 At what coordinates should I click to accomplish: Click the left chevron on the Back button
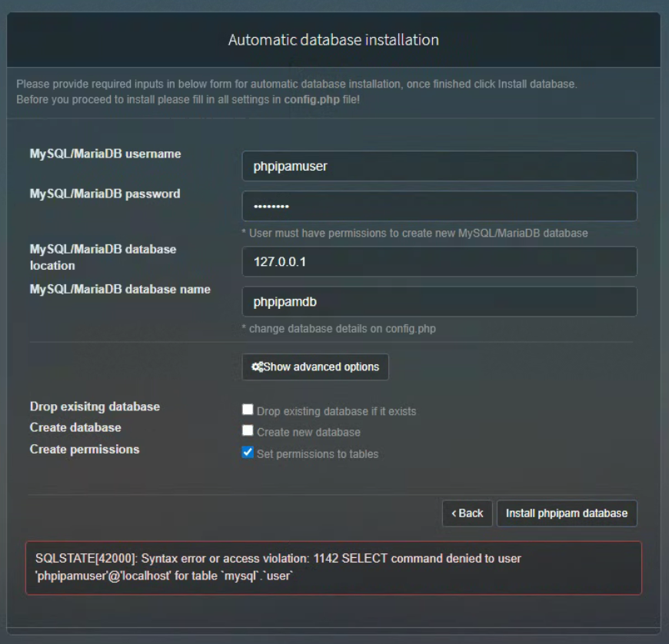pyautogui.click(x=454, y=513)
